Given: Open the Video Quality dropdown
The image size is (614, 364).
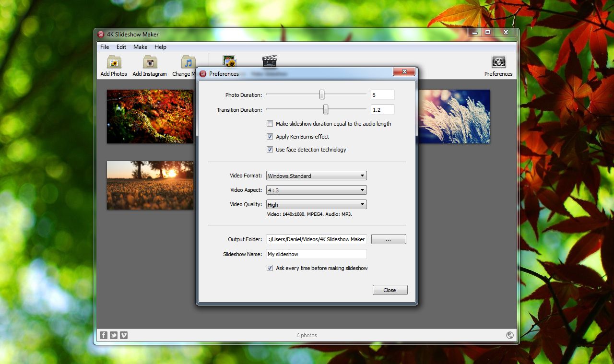Looking at the screenshot, I should 317,204.
